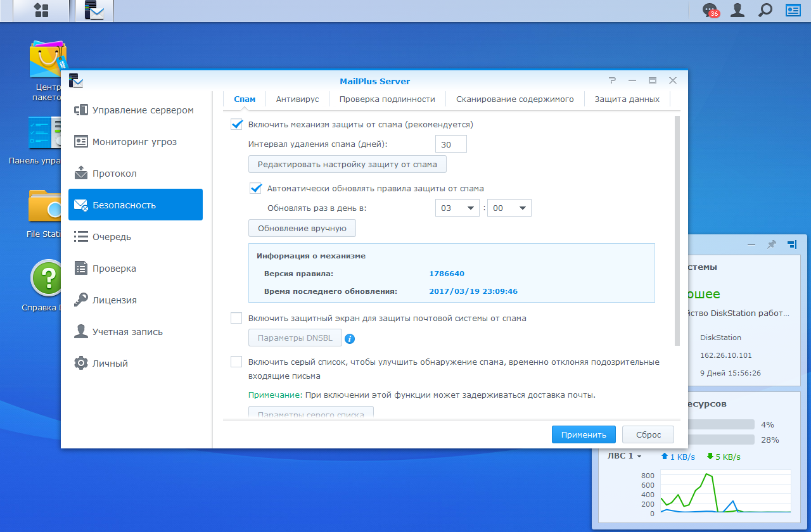811x532 pixels.
Task: Select Безопасность in the sidebar
Action: click(136, 205)
